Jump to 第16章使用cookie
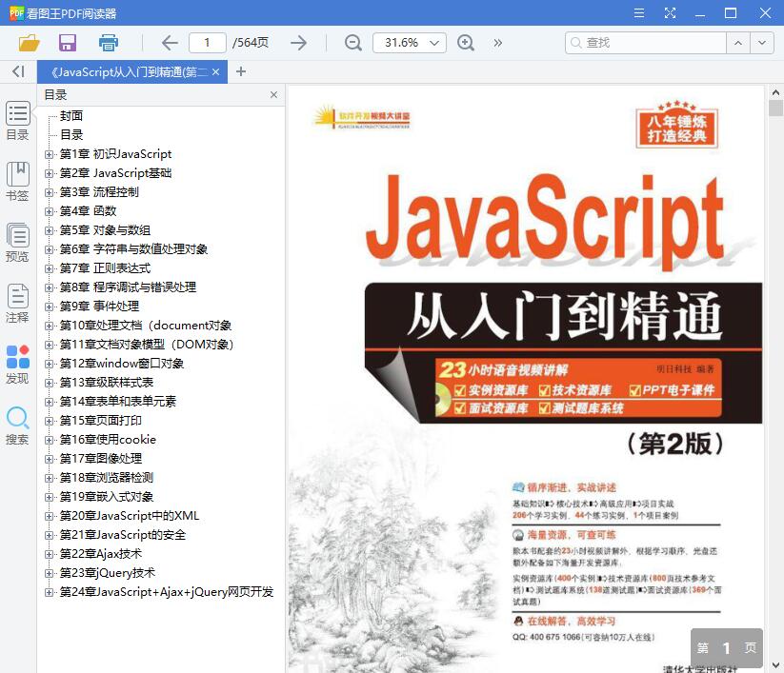784x673 pixels. point(108,440)
